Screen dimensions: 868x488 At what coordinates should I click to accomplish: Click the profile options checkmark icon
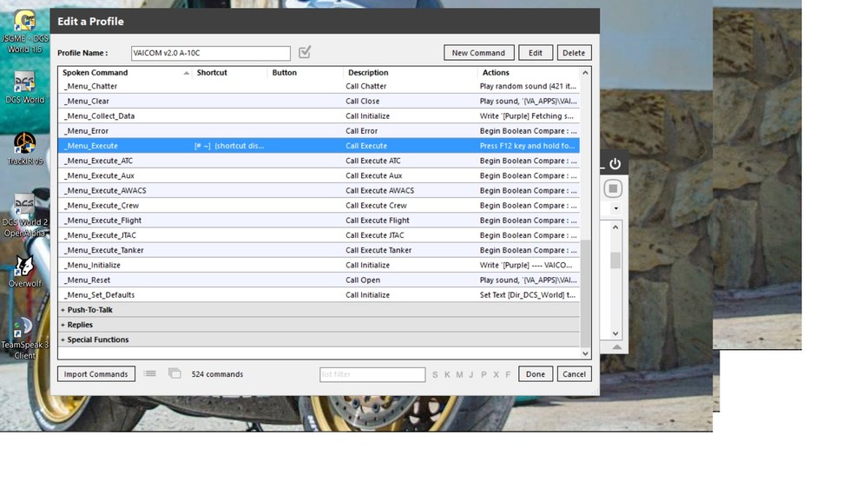point(305,52)
